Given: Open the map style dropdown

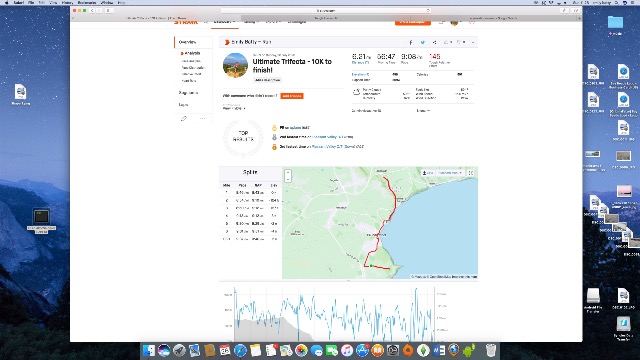Looking at the screenshot, I should (451, 173).
